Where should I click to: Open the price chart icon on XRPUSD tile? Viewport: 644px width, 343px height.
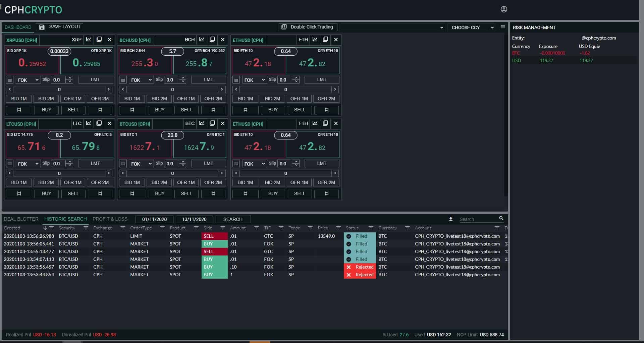click(88, 40)
